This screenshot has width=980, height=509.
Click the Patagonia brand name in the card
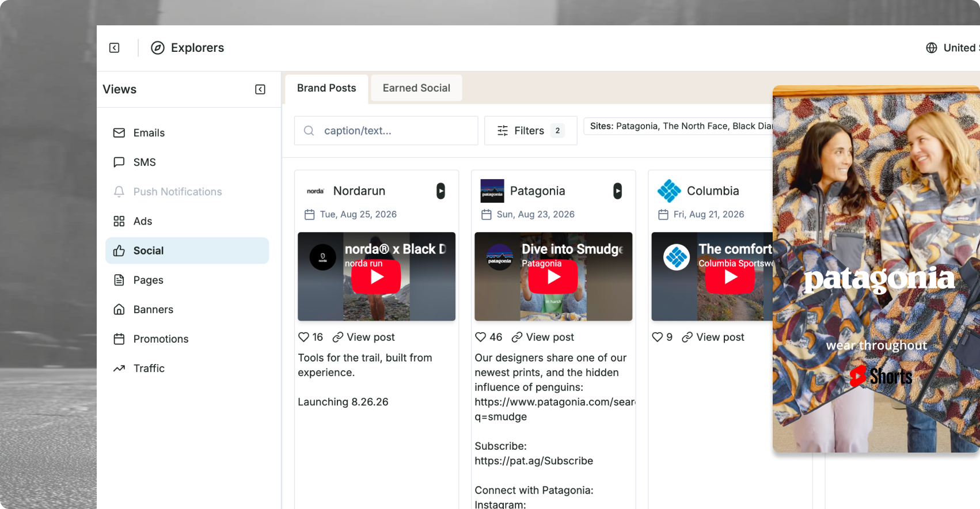(x=538, y=191)
